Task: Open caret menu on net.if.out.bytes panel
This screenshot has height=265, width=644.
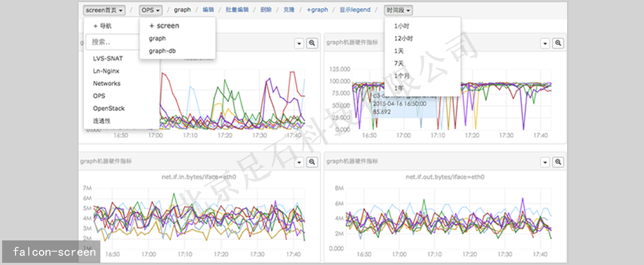Action: [545, 161]
